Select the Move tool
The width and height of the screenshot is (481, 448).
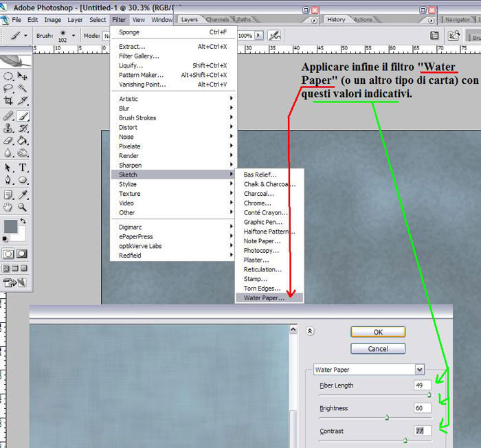coord(22,76)
